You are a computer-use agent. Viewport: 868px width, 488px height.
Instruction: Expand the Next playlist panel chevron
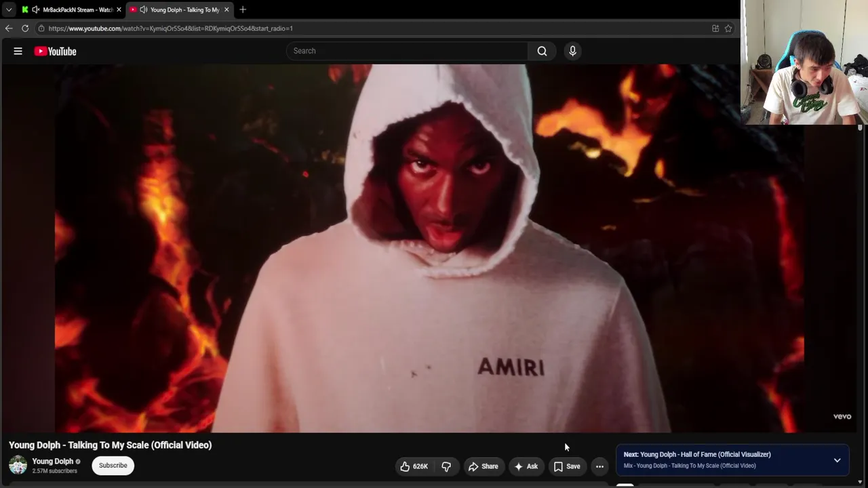point(837,460)
